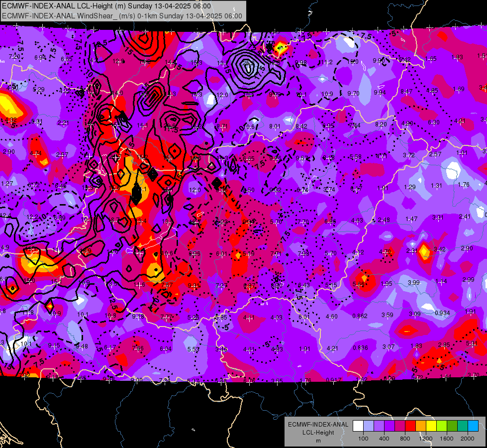Viewport: 487px width, 448px height.
Task: Click grid value 7.20
Action: (x=14, y=57)
